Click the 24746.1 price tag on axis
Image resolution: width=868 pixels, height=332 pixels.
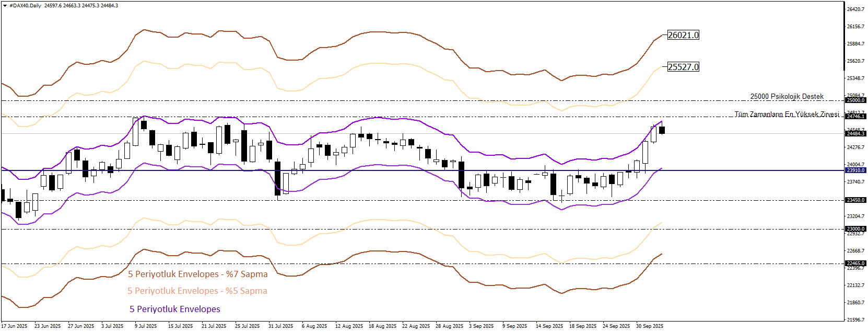855,117
